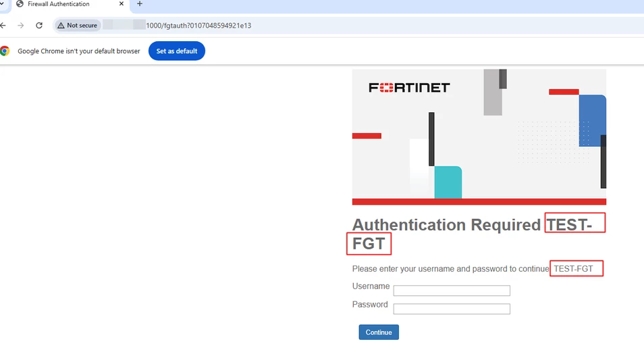The width and height of the screenshot is (644, 352).
Task: Click the Username input field
Action: [452, 291]
